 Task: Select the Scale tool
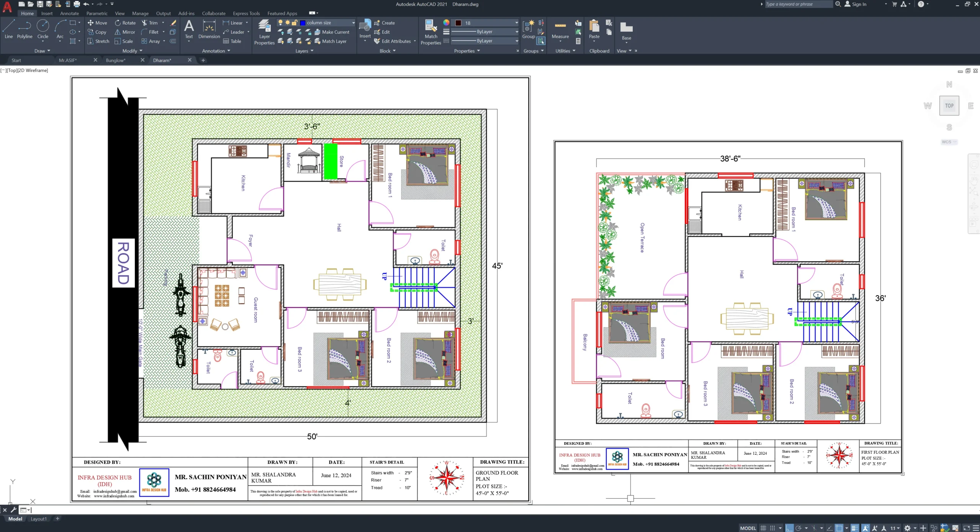(x=124, y=41)
